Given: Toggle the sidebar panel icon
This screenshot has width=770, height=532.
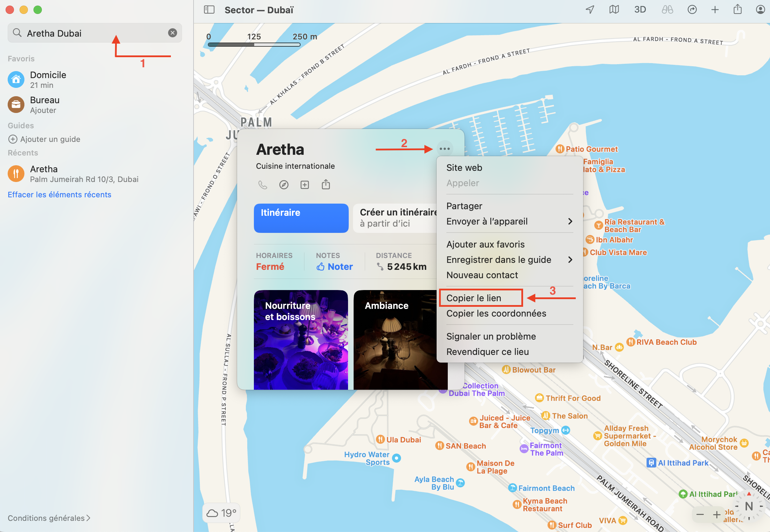Looking at the screenshot, I should pyautogui.click(x=209, y=10).
